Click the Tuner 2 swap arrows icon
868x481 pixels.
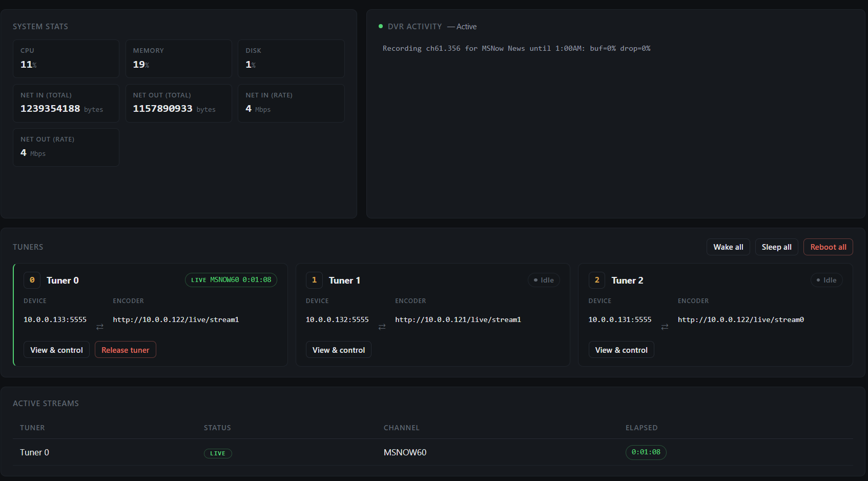click(665, 327)
